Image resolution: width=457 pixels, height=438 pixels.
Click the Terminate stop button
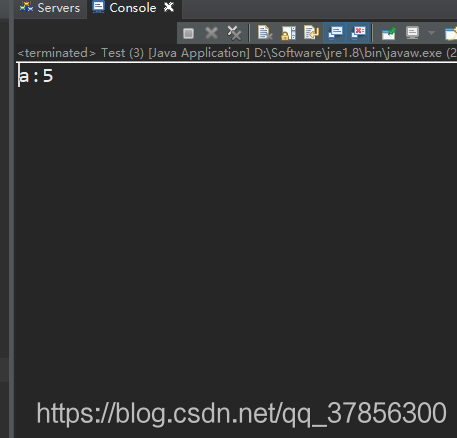click(x=189, y=33)
